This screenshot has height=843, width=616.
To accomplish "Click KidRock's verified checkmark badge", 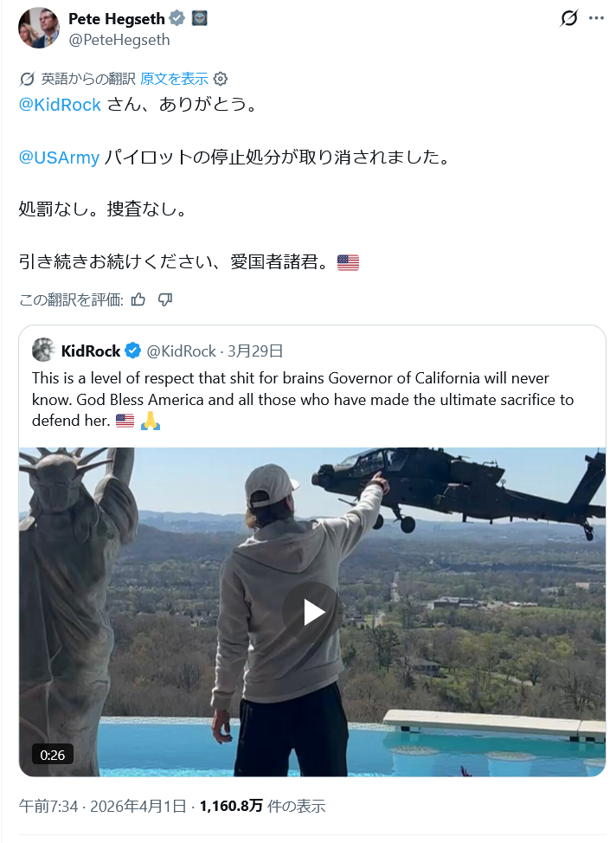I will click(133, 351).
